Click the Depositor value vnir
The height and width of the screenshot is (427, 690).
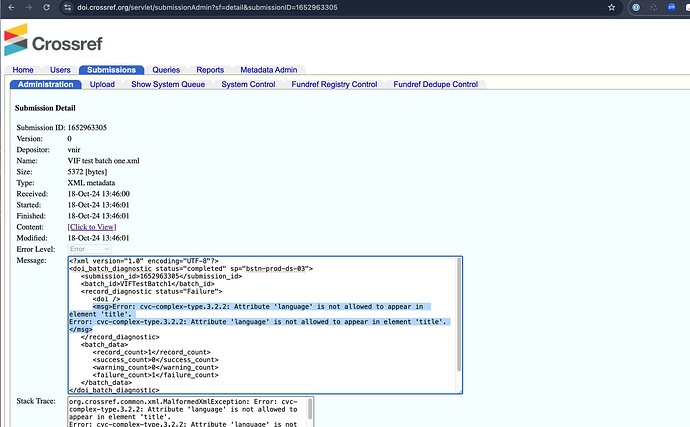click(x=74, y=150)
